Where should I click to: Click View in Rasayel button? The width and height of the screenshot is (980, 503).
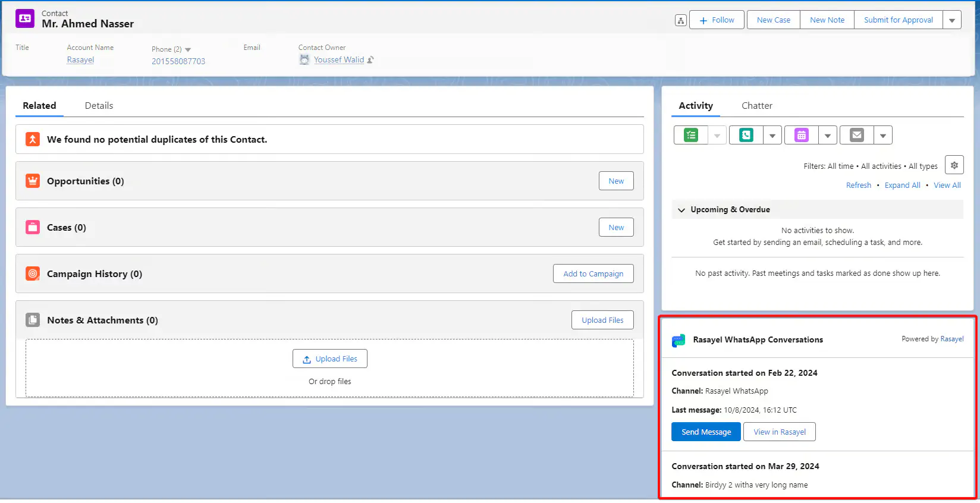point(780,432)
